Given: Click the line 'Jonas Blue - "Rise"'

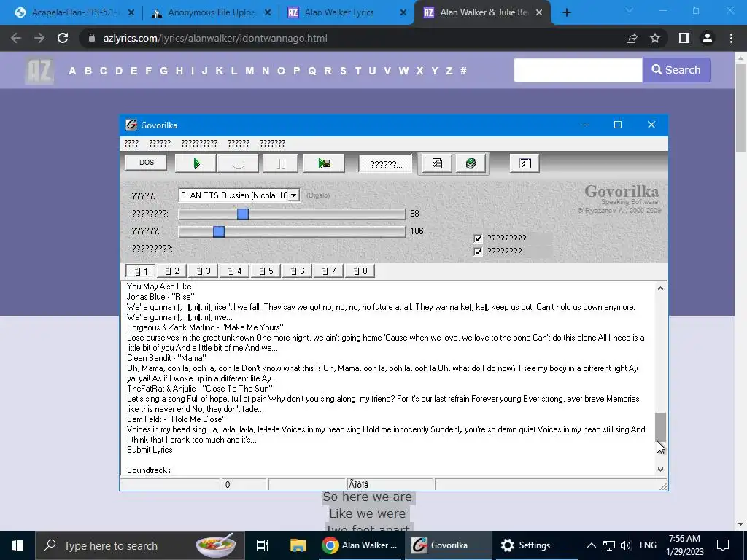Looking at the screenshot, I should (x=160, y=297).
